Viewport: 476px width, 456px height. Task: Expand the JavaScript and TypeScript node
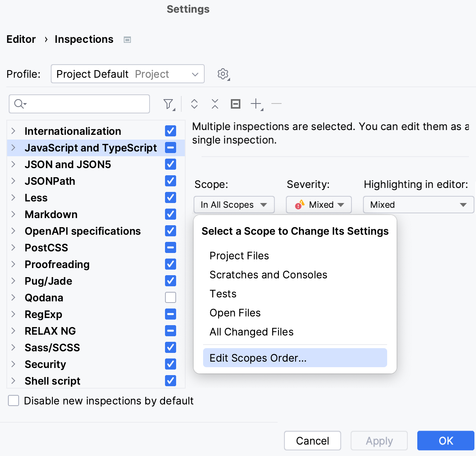pyautogui.click(x=13, y=148)
